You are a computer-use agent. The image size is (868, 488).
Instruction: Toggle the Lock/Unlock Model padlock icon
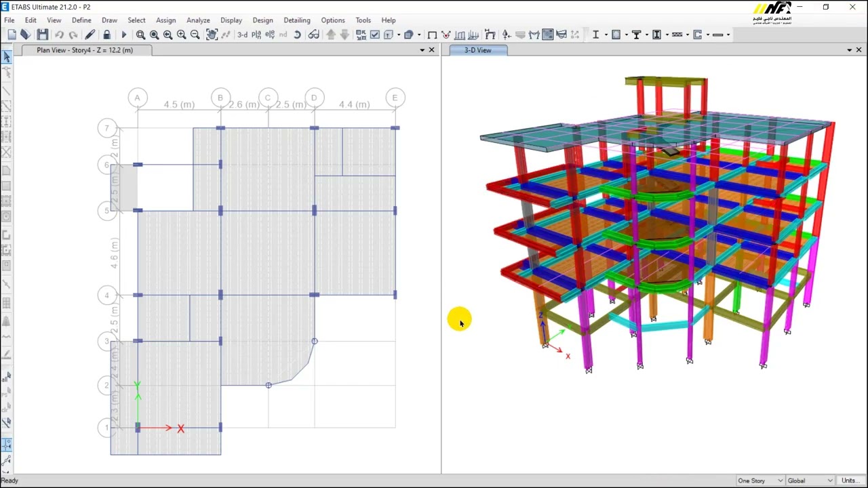(x=106, y=35)
